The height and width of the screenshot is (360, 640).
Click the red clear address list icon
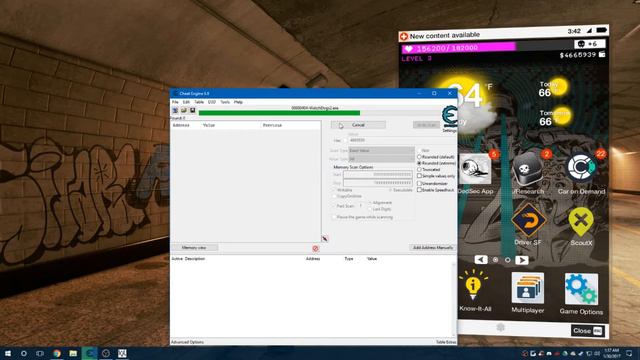tap(315, 248)
